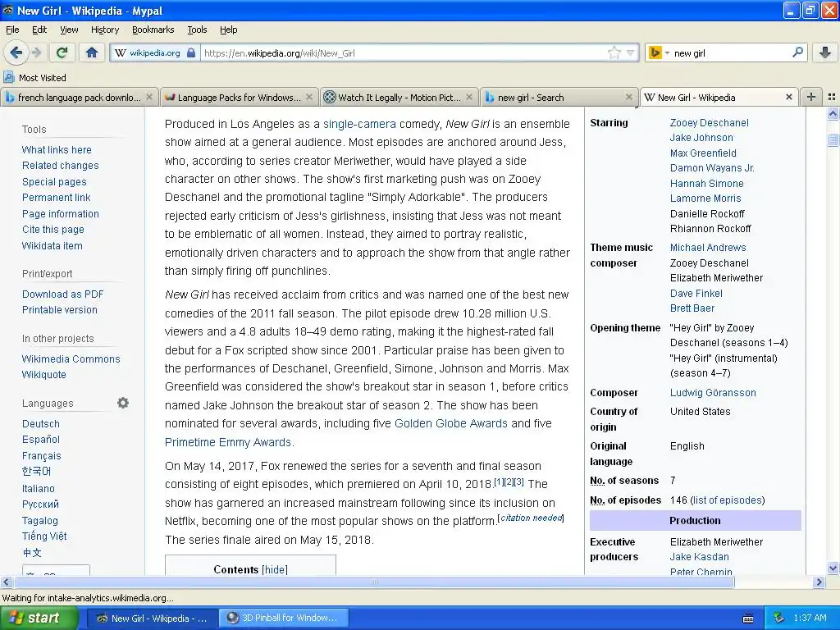Screen dimensions: 840x630
Task: Go back using the back arrow button
Action: pos(16,52)
